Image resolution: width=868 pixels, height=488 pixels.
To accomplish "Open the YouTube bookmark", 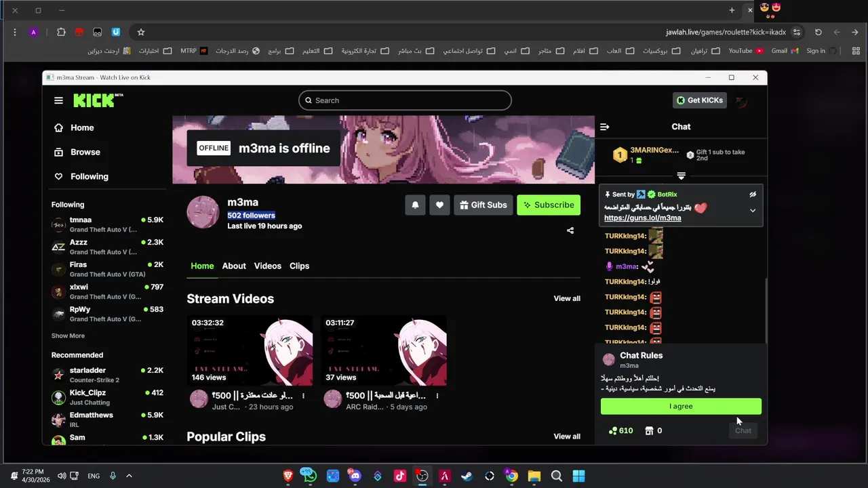I will 746,51.
